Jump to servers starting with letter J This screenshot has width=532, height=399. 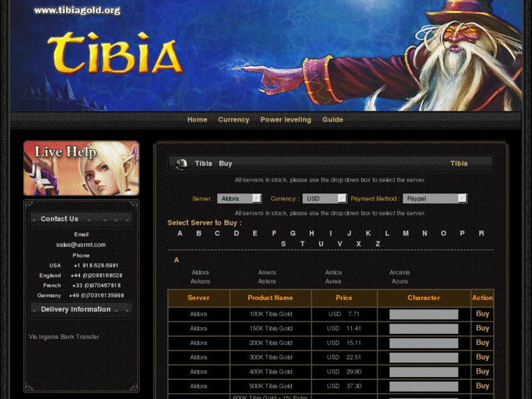tap(349, 234)
